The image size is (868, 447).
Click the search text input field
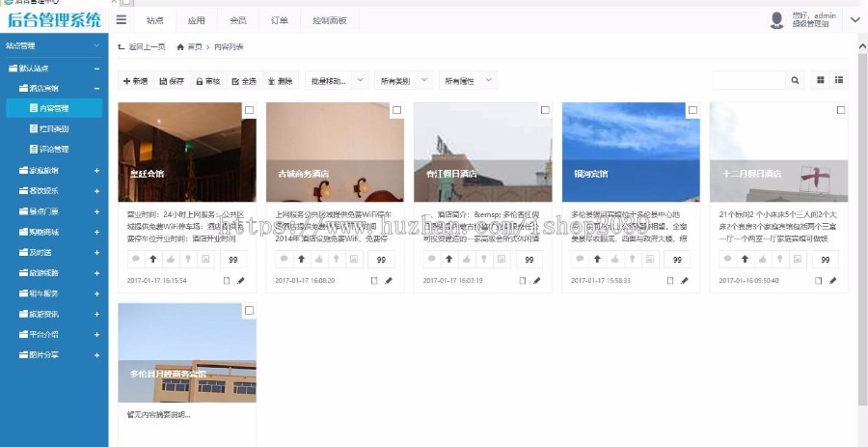pos(749,80)
